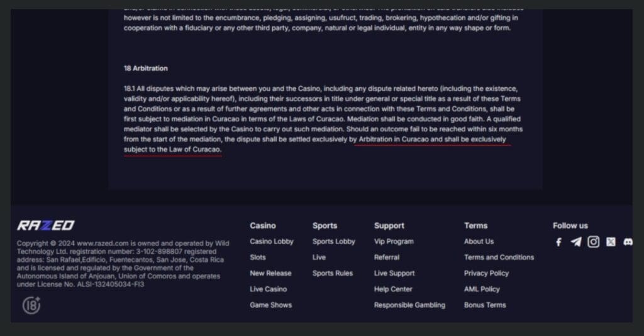The image size is (644, 336).
Task: Visit the New Release link
Action: pyautogui.click(x=270, y=273)
